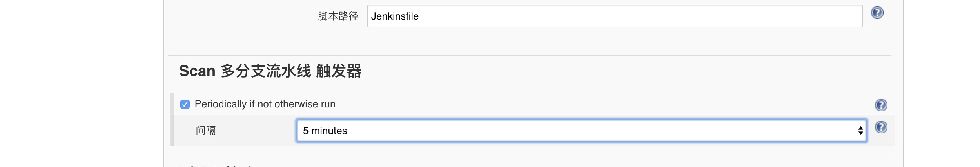Click the 触发器 text in the section heading
The height and width of the screenshot is (167, 980).
(339, 71)
